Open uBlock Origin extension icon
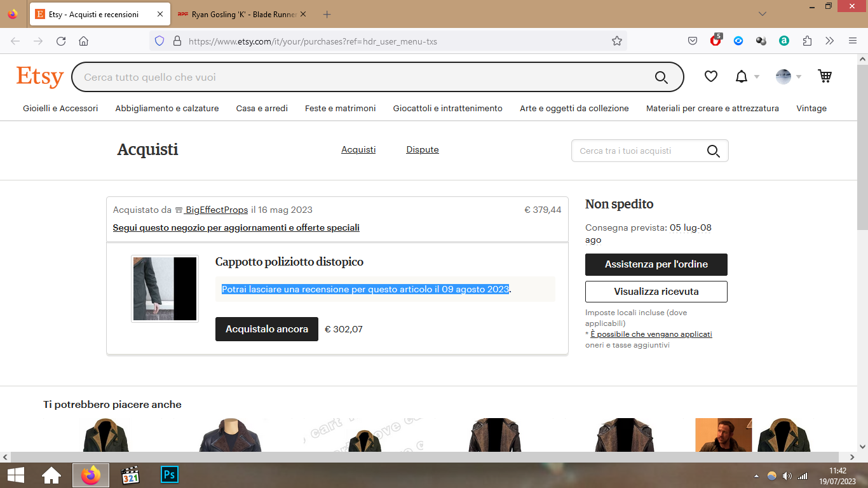This screenshot has width=868, height=488. (715, 41)
